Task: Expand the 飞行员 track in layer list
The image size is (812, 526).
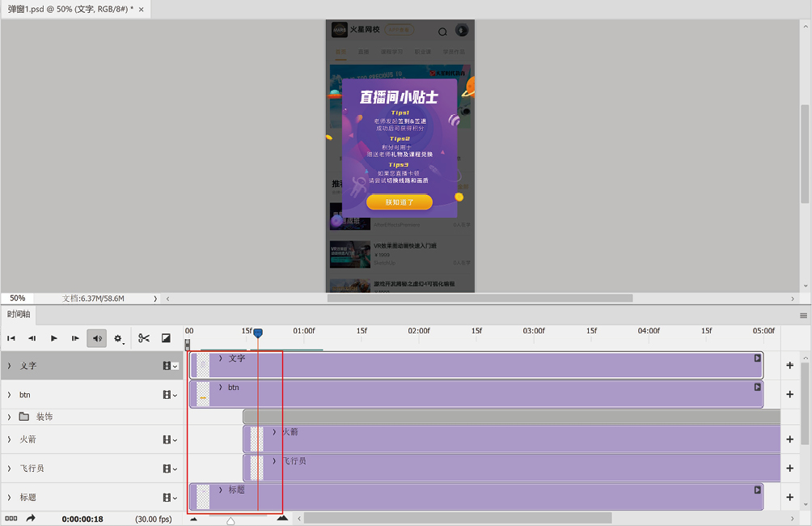Action: click(10, 469)
